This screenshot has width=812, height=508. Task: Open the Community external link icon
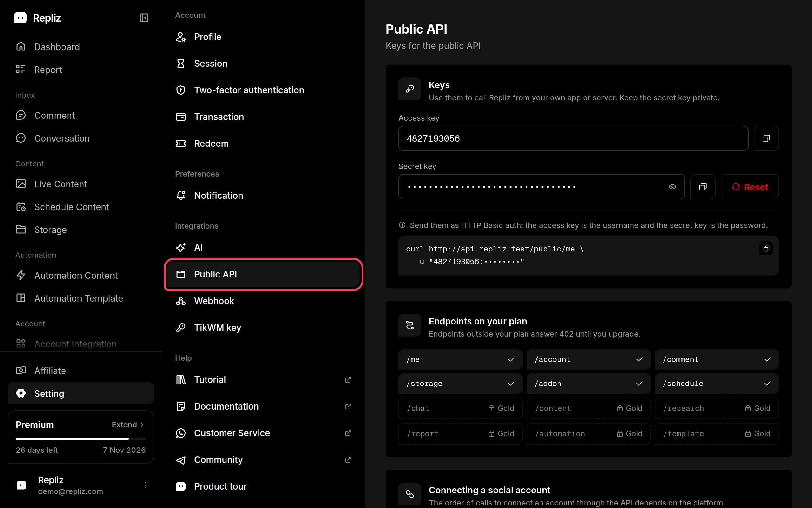pyautogui.click(x=348, y=460)
